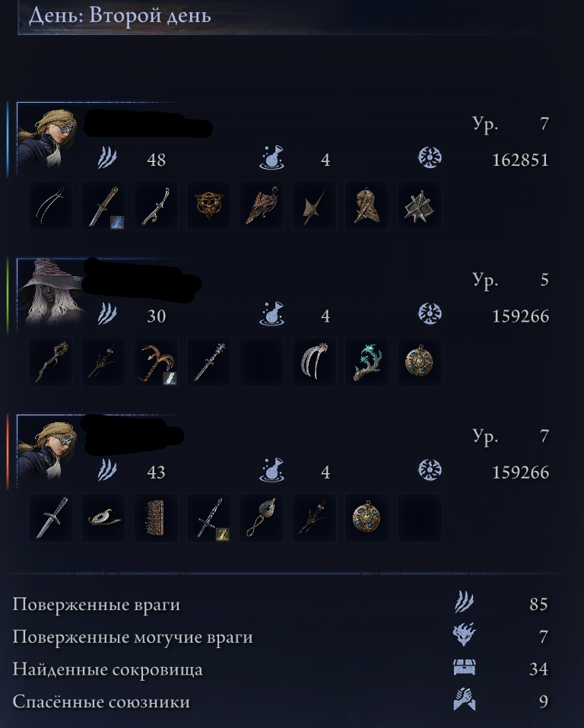The height and width of the screenshot is (728, 584).
Task: Click the crossed-arrows crest item icon
Action: 420,205
